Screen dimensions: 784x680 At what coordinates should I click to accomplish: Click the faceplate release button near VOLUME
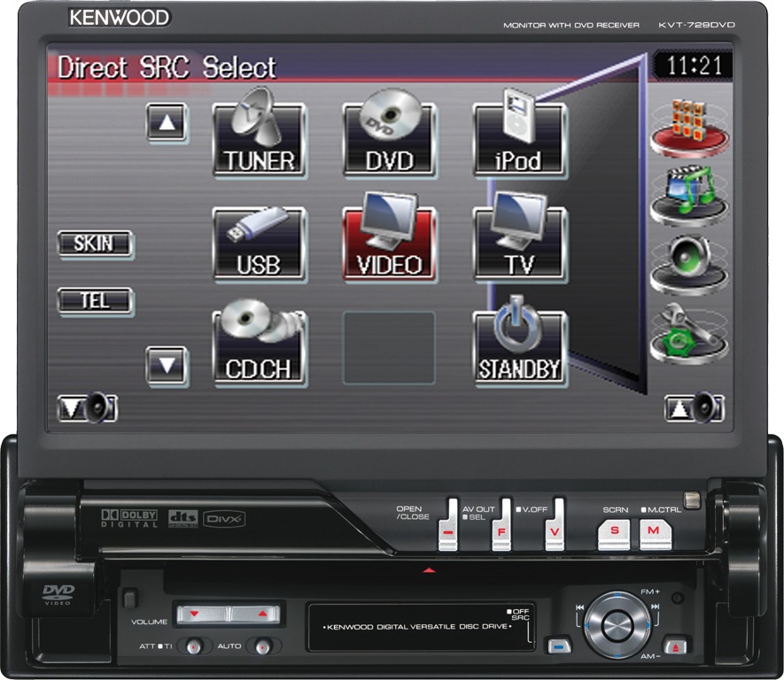point(130,598)
